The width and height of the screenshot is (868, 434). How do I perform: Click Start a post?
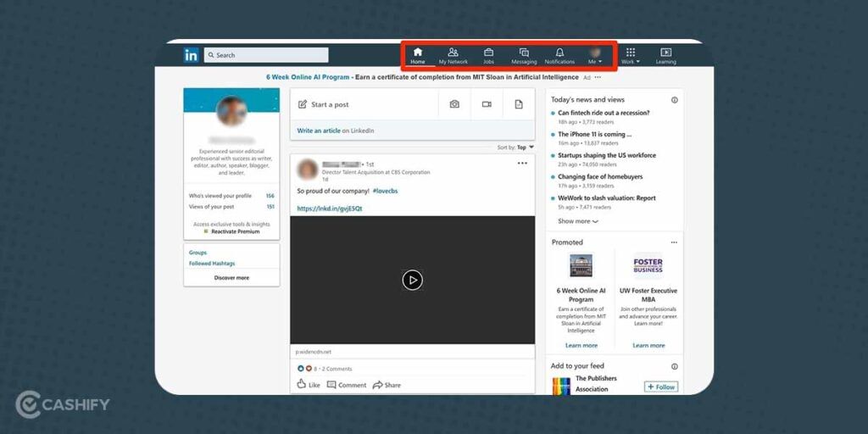point(364,104)
